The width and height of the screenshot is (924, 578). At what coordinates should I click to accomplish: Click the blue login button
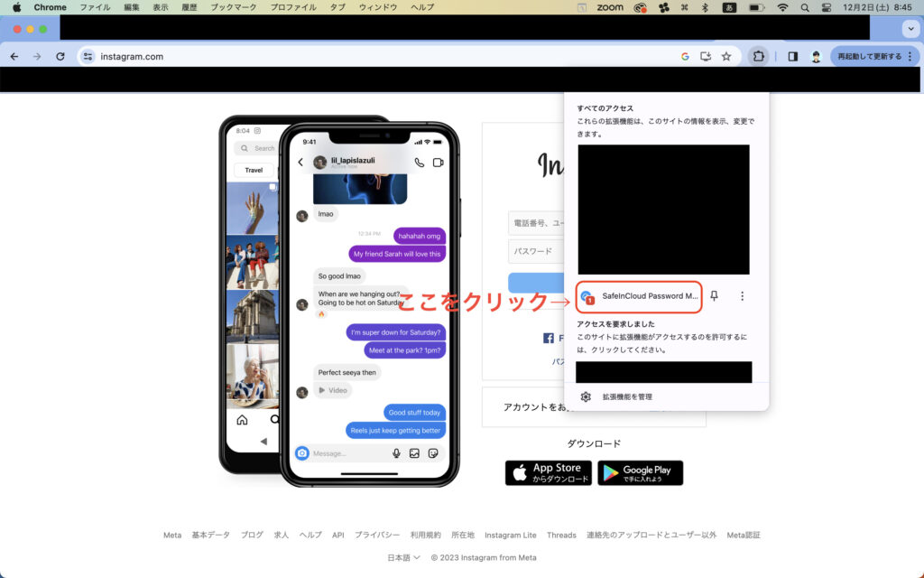pyautogui.click(x=536, y=283)
